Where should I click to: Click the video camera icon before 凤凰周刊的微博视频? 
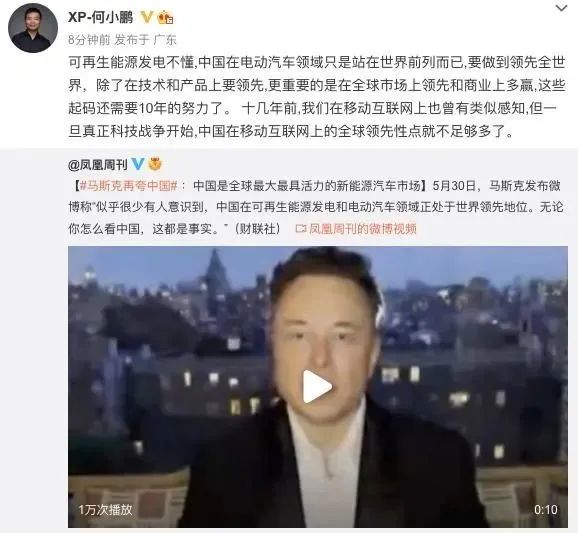pyautogui.click(x=301, y=229)
